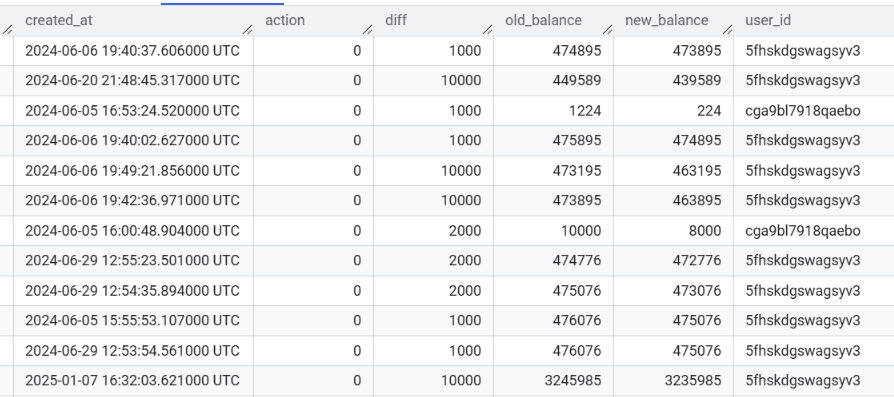This screenshot has width=894, height=397.
Task: Click new_balance value 8000
Action: tap(705, 230)
